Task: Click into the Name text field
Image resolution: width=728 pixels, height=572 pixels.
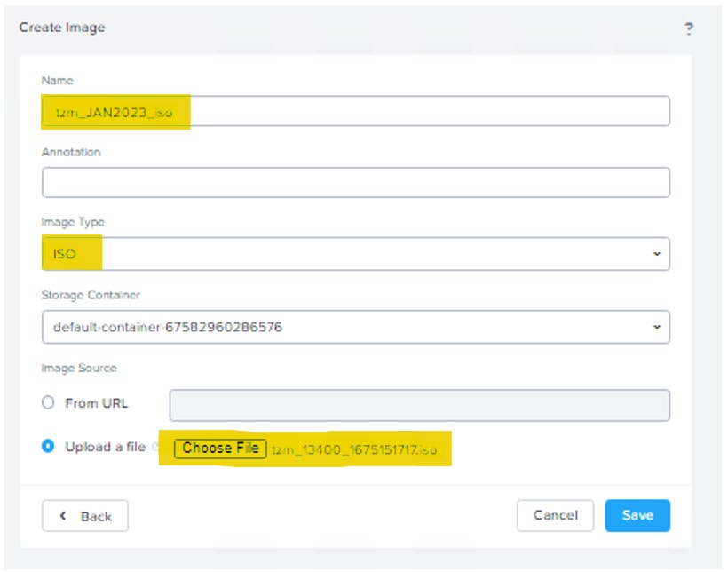Action: coord(355,112)
